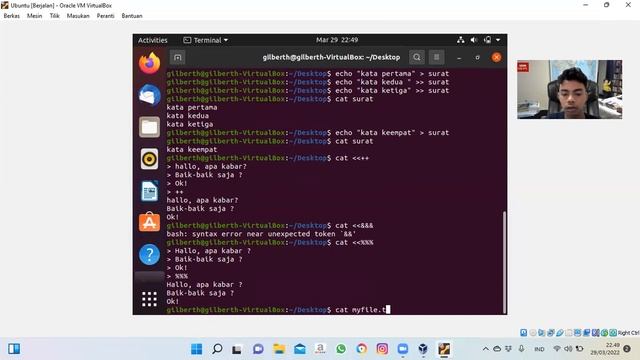Open Windows taskbar Search
Screen dimensions: 640x360
click(x=217, y=349)
